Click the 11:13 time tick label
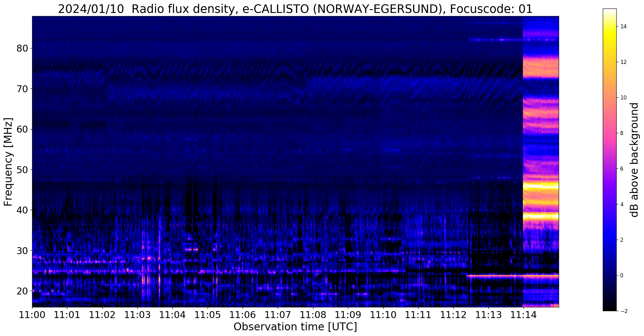 coord(488,315)
